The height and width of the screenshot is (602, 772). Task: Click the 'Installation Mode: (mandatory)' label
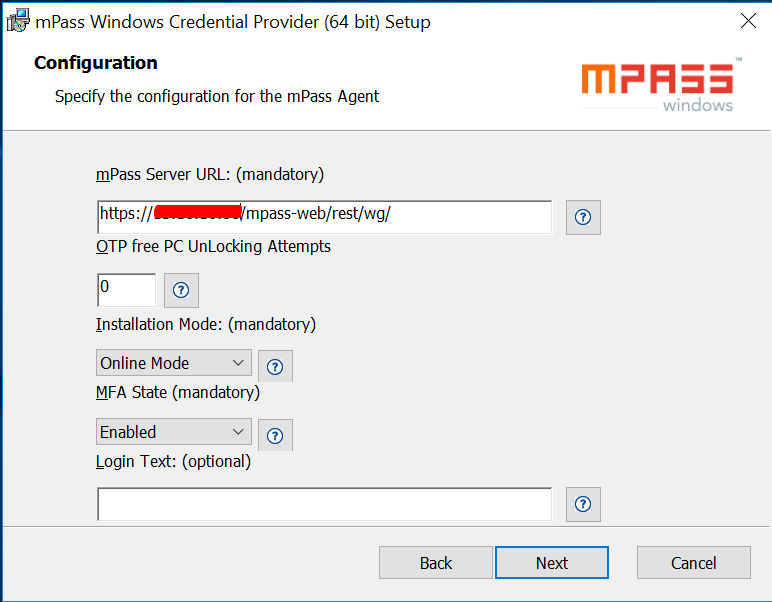[206, 324]
